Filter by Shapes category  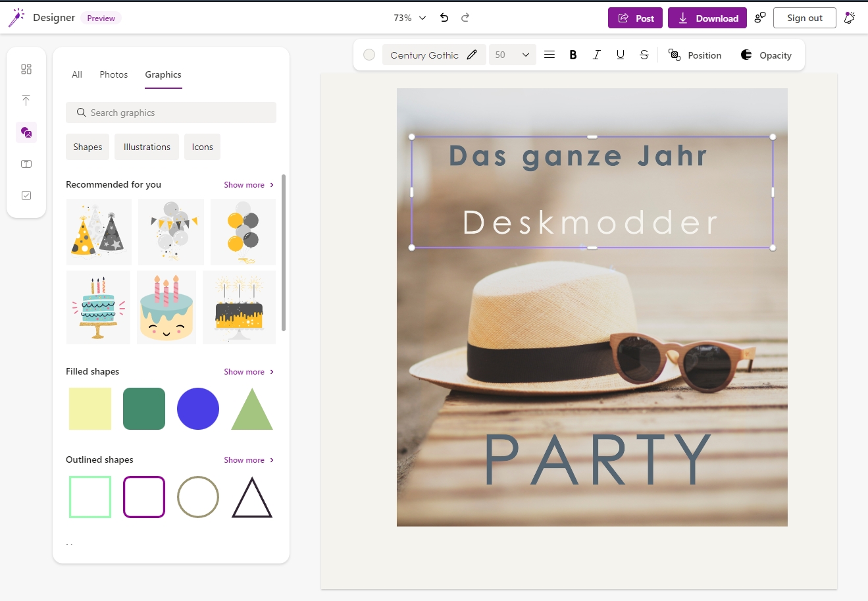point(88,147)
